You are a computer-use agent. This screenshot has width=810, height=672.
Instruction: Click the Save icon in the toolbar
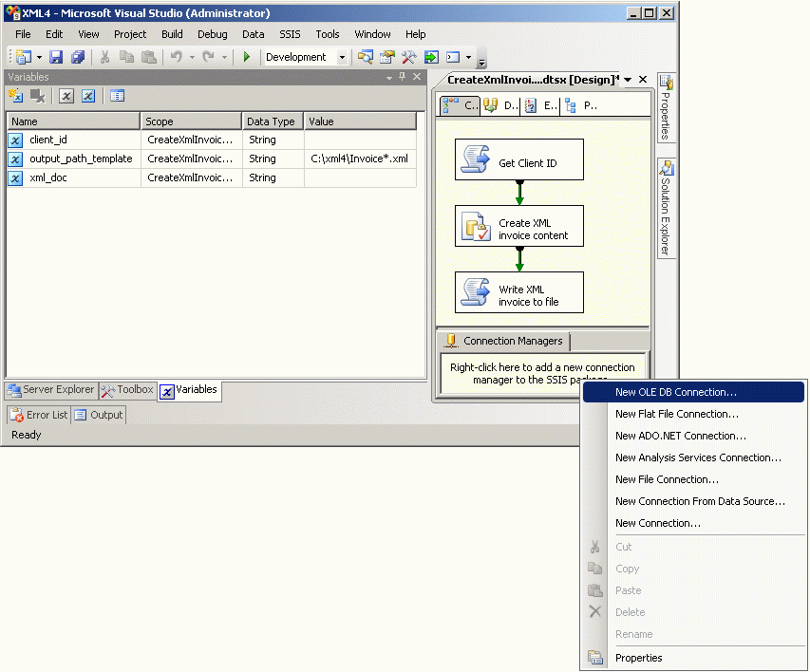[56, 58]
